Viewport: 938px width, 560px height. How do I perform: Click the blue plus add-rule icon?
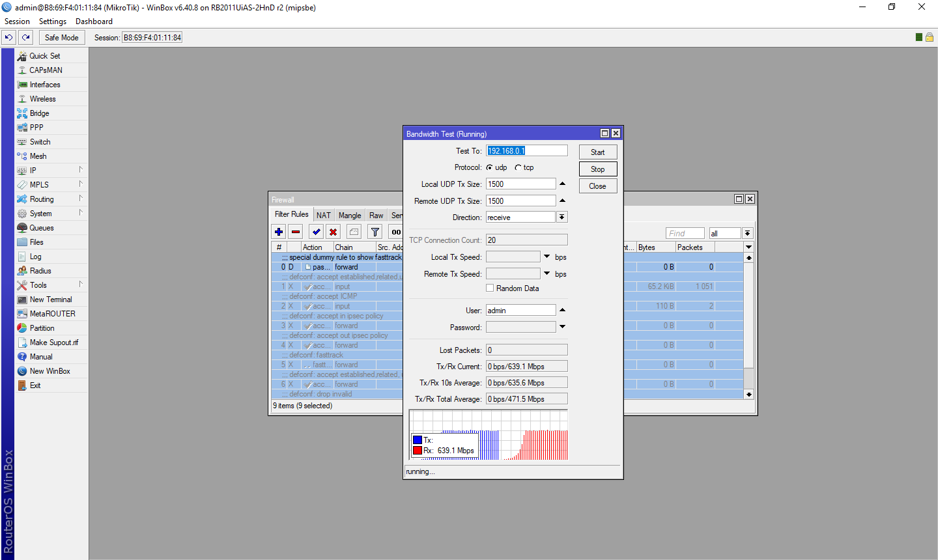coord(279,232)
